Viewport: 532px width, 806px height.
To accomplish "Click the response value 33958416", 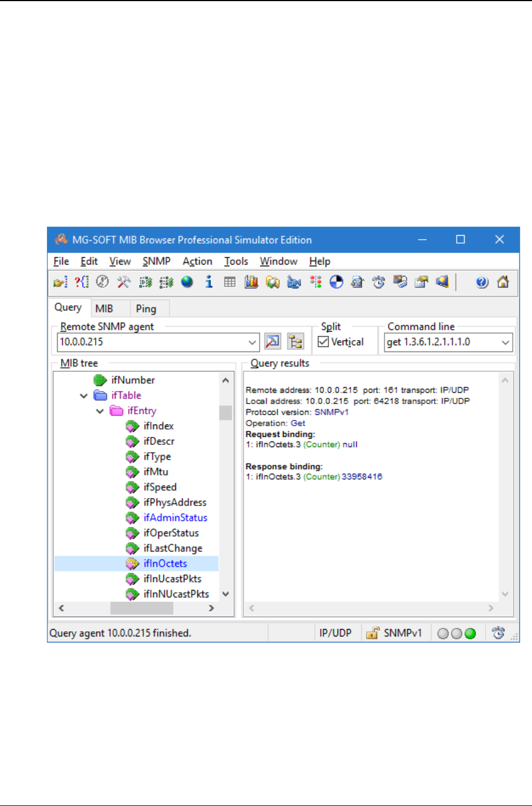I will (362, 476).
